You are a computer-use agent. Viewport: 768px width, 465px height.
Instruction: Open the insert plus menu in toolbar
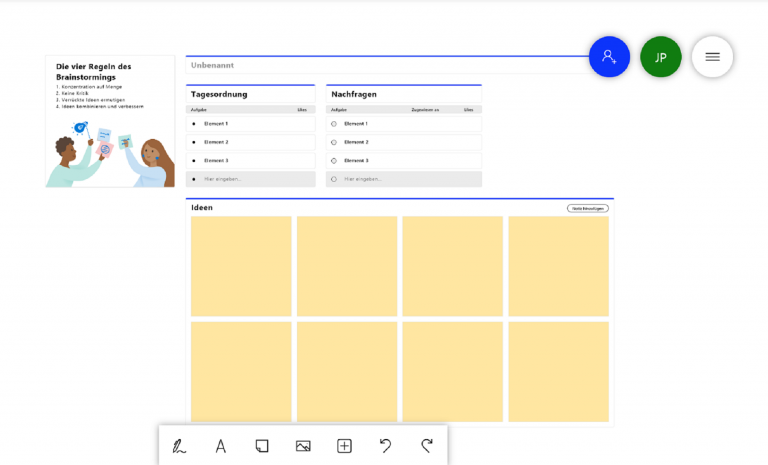pyautogui.click(x=344, y=446)
